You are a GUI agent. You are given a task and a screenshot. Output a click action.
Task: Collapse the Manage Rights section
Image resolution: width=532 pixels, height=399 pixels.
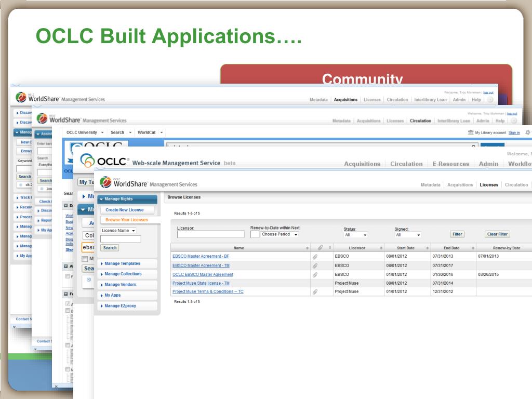coord(127,199)
